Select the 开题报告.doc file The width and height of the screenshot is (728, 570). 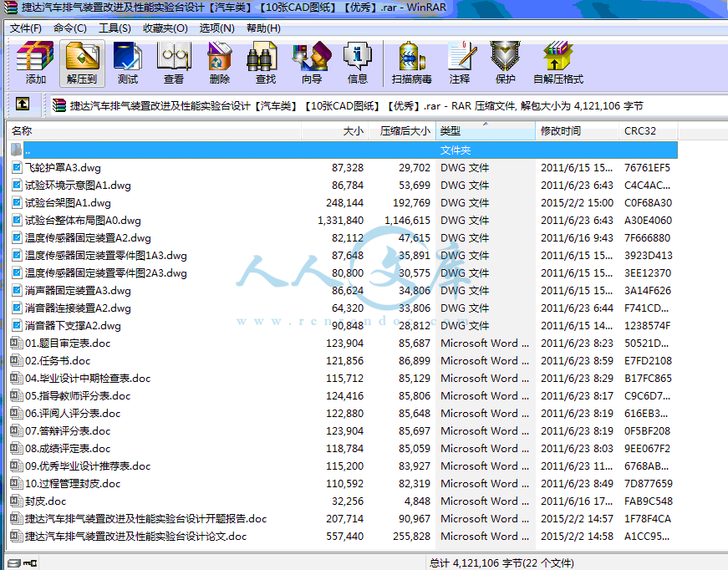coord(145,518)
